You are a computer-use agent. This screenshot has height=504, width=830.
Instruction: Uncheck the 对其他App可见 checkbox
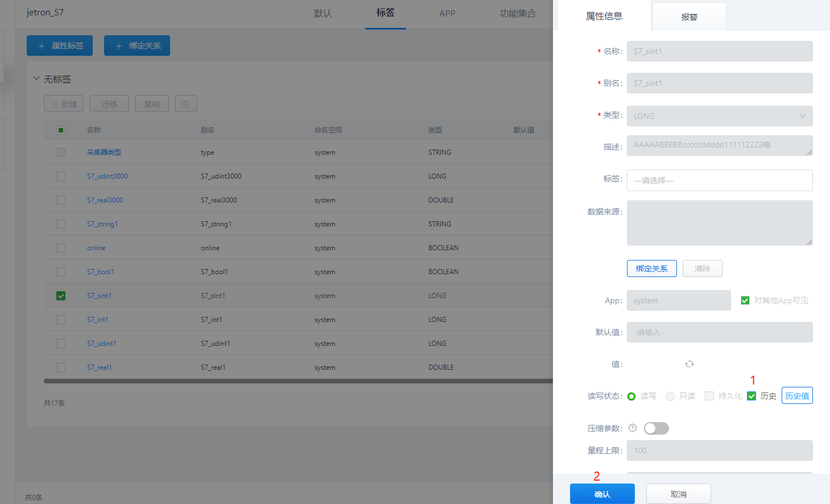pos(745,300)
